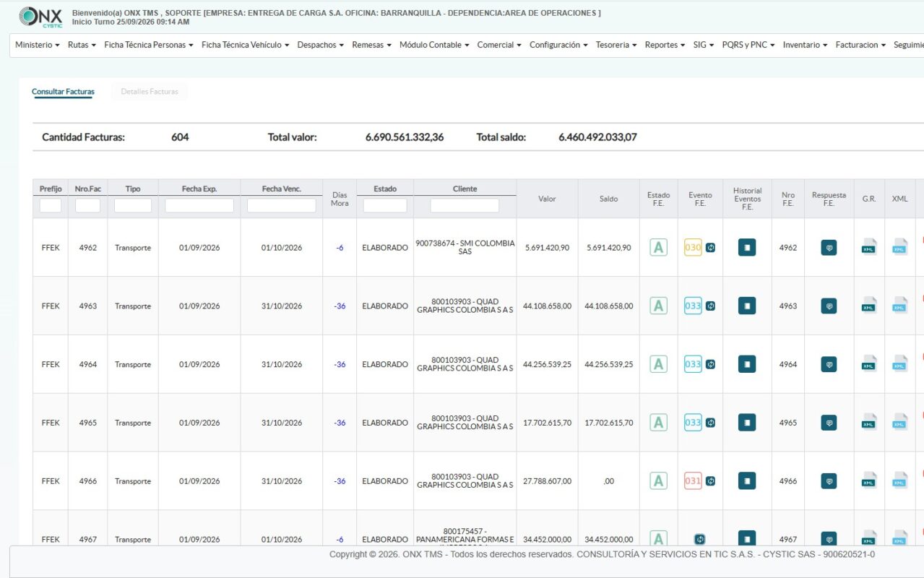
Task: Expand the Rutas menu
Action: point(82,45)
